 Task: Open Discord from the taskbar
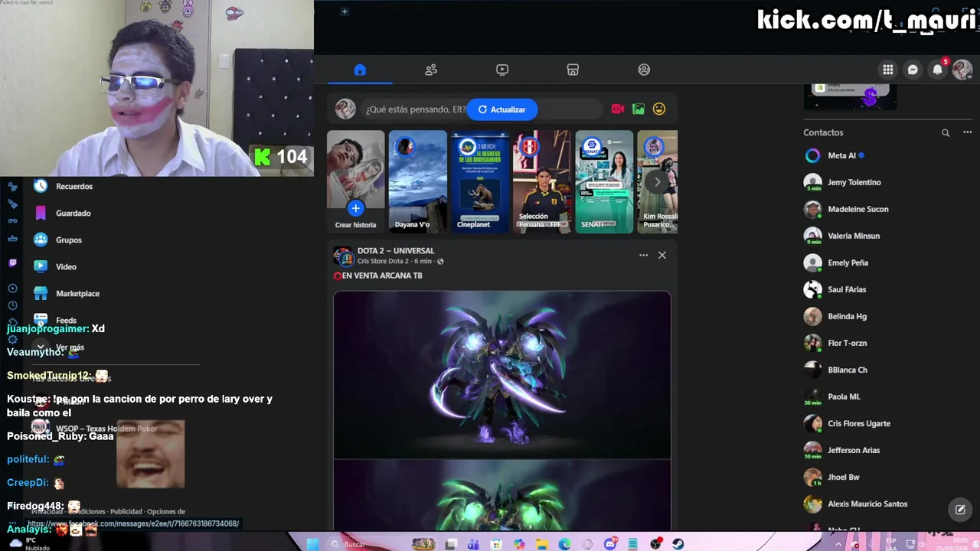(610, 544)
